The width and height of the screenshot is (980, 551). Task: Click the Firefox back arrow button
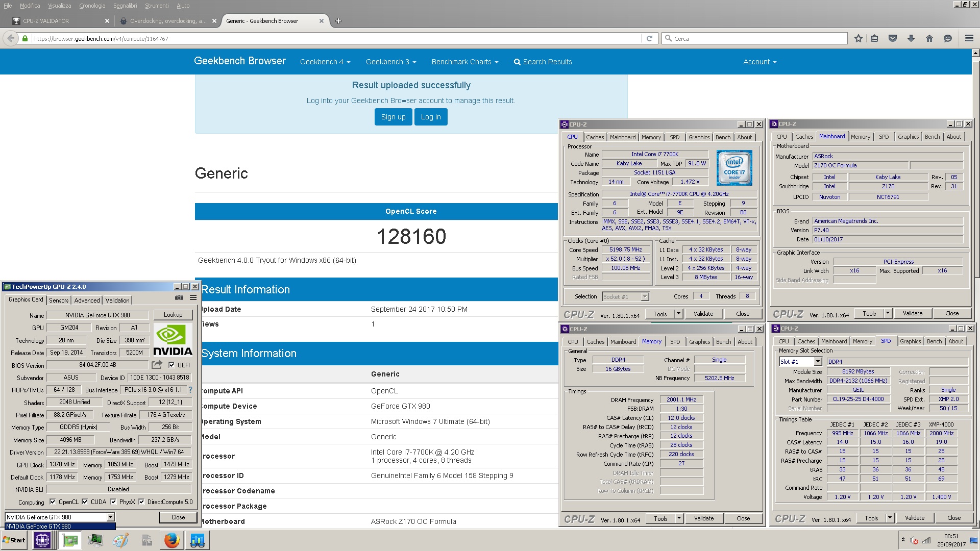coord(11,38)
